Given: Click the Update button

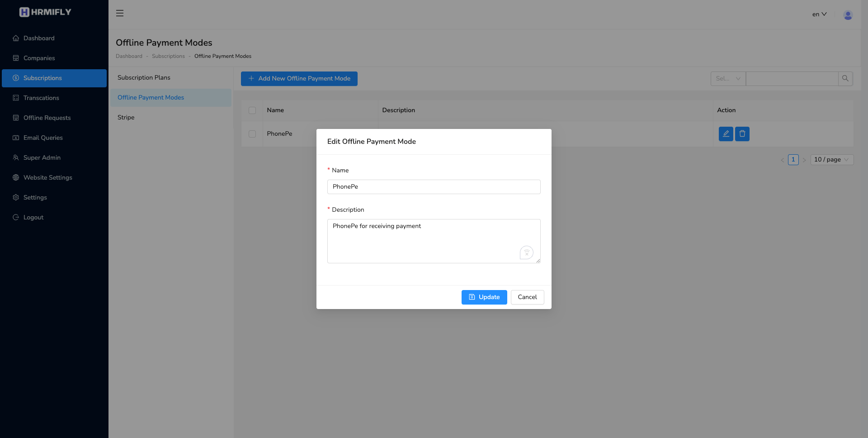Looking at the screenshot, I should [x=484, y=297].
